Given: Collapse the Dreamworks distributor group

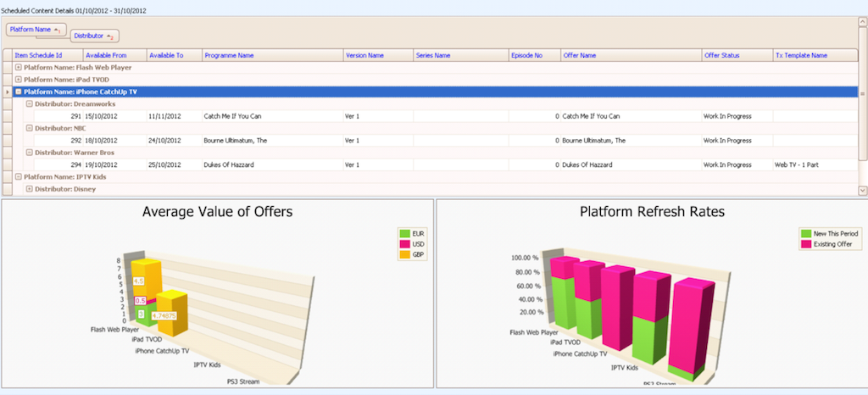Looking at the screenshot, I should 29,103.
